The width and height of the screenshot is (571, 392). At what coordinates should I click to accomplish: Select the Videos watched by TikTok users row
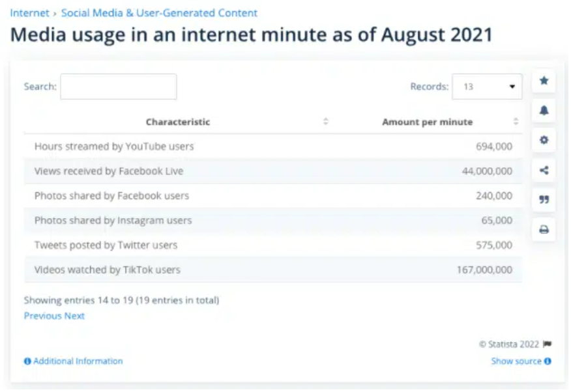273,270
